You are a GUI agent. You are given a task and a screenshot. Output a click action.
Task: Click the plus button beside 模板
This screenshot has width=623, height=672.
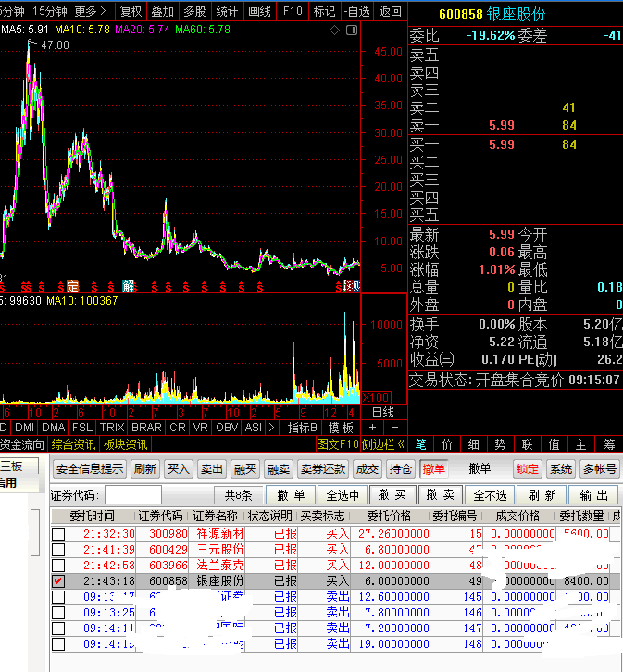[x=372, y=428]
